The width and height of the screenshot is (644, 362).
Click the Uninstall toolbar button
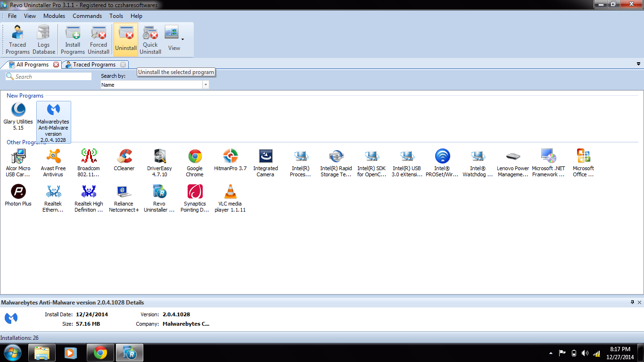(x=126, y=40)
